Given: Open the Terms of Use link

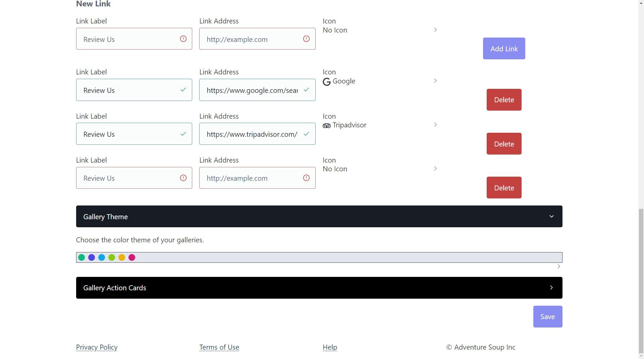Looking at the screenshot, I should [219, 347].
